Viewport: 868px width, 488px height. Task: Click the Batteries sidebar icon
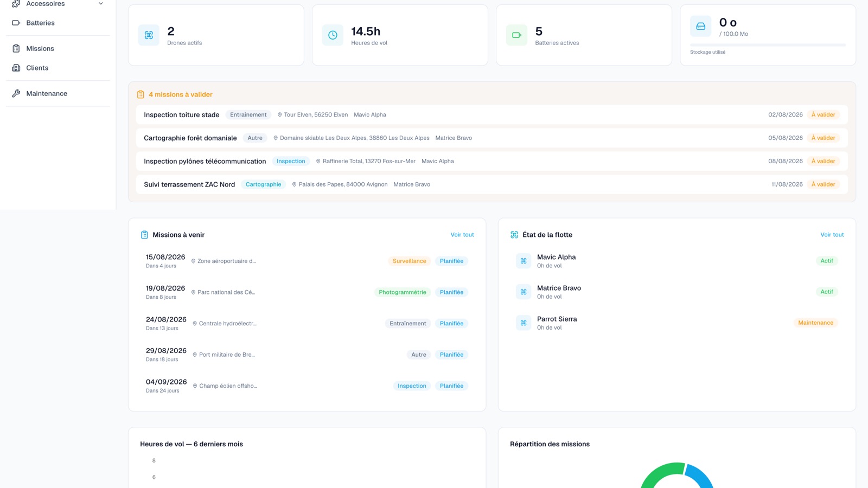(16, 23)
